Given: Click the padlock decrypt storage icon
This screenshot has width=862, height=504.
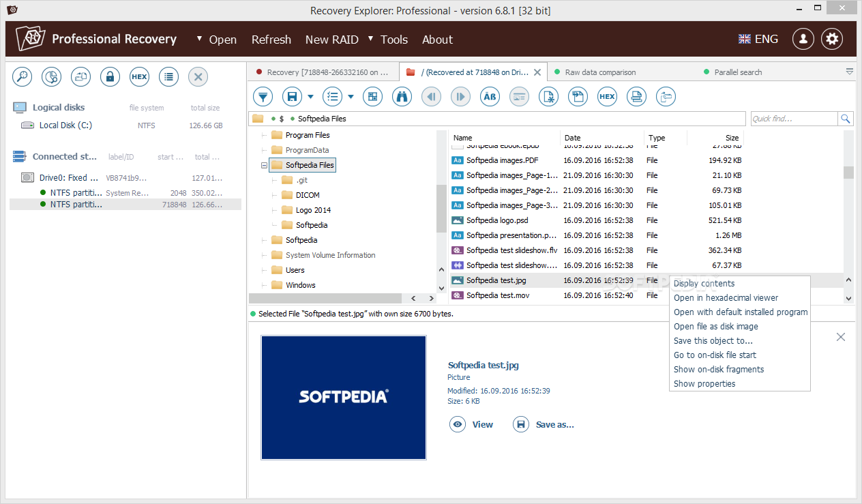Looking at the screenshot, I should pos(110,77).
